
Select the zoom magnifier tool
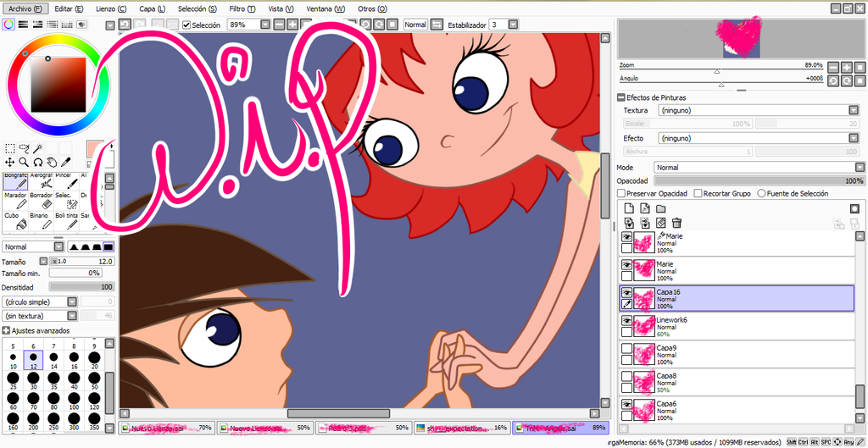[x=24, y=162]
